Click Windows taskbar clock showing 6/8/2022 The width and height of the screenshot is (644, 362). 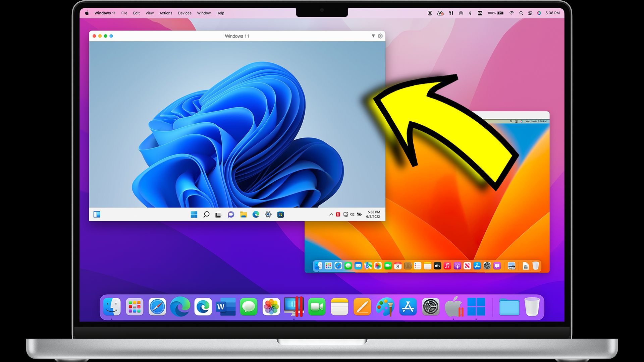pos(373,215)
